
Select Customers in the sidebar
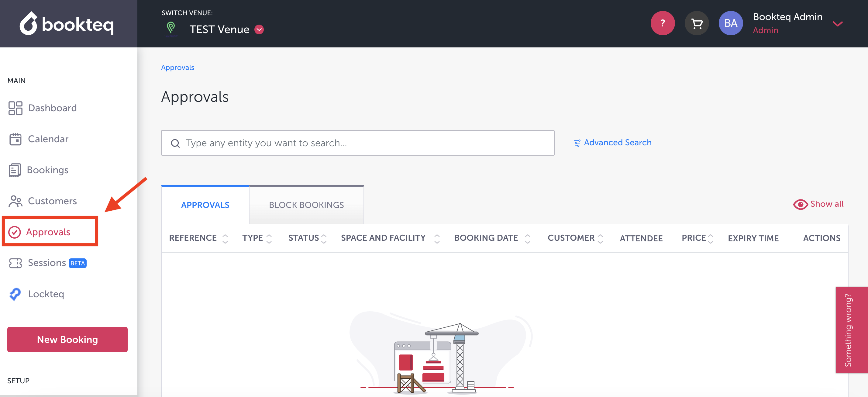(52, 201)
